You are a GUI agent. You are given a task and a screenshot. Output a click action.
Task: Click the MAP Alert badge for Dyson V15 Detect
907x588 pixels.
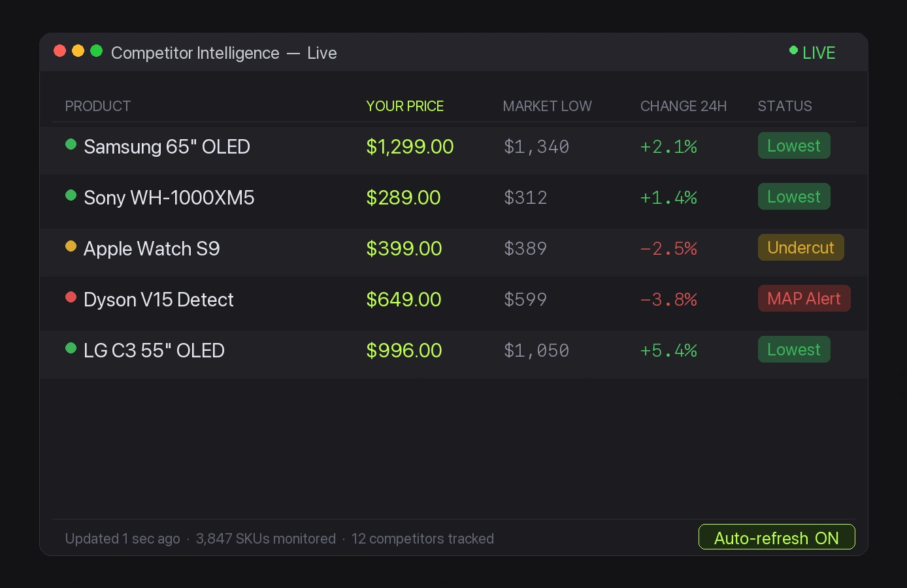pos(804,299)
